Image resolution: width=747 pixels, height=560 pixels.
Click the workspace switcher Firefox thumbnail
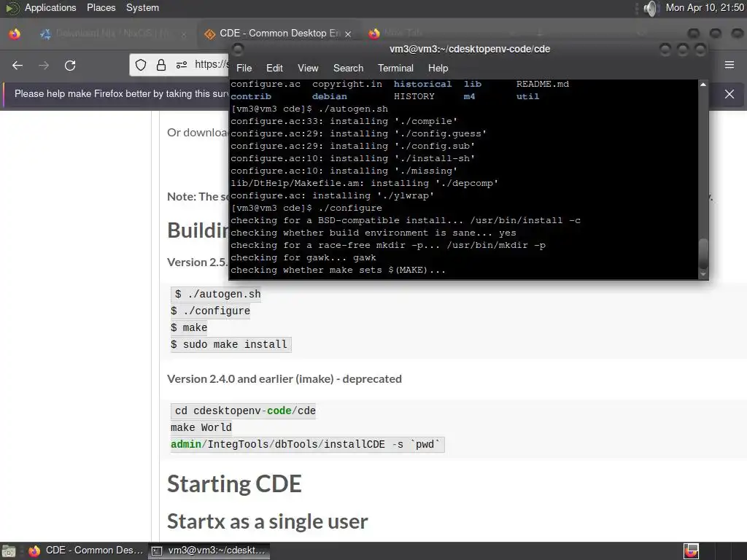[692, 551]
